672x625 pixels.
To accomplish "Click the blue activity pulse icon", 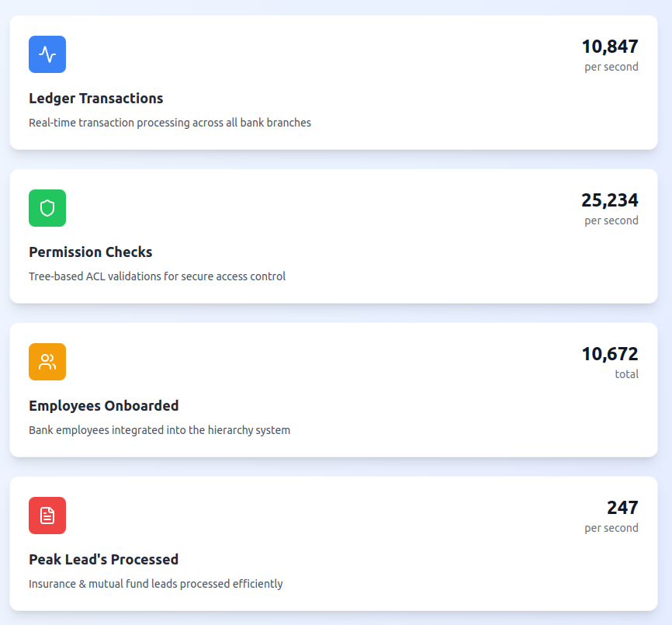I will click(x=47, y=54).
